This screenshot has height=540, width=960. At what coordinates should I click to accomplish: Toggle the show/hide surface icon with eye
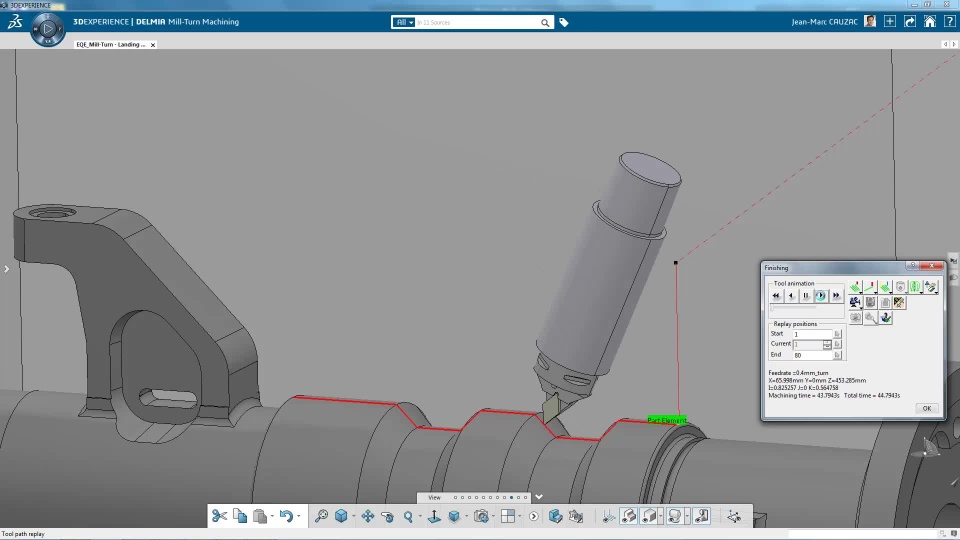point(629,516)
